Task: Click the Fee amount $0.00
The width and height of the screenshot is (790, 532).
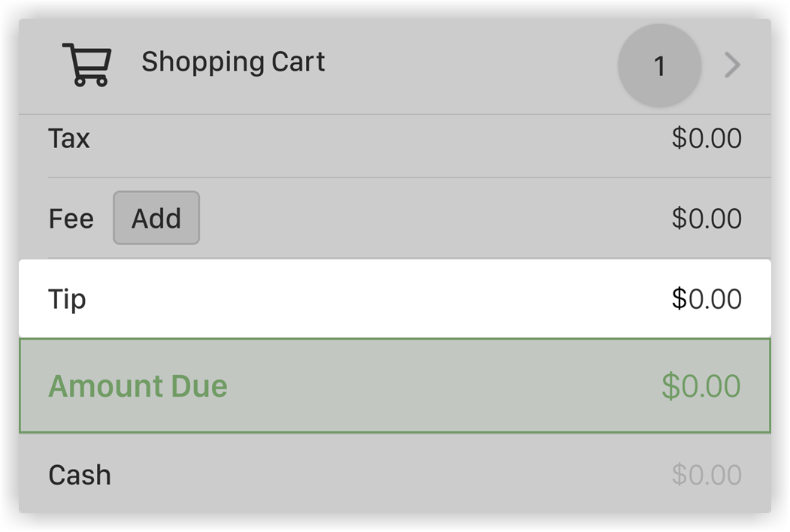Action: point(707,218)
